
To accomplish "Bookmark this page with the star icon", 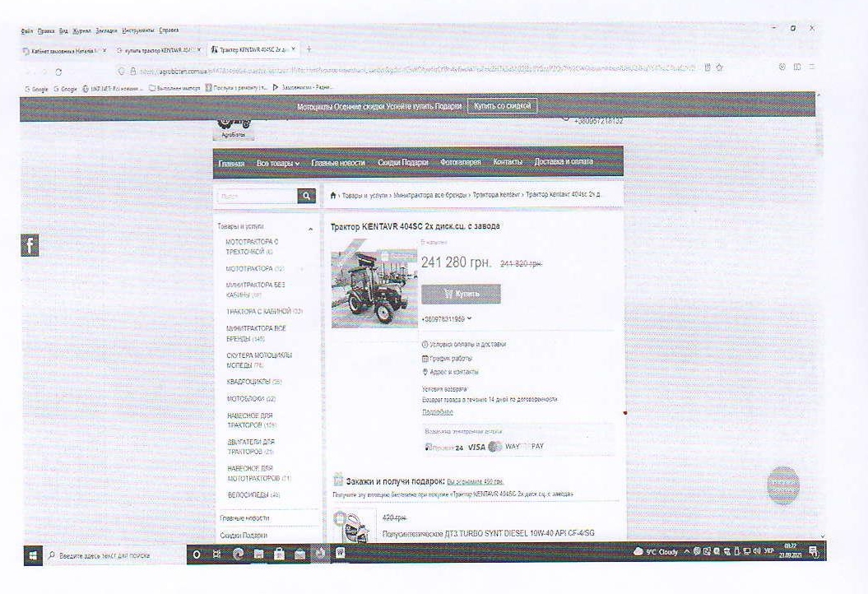I will click(x=719, y=67).
